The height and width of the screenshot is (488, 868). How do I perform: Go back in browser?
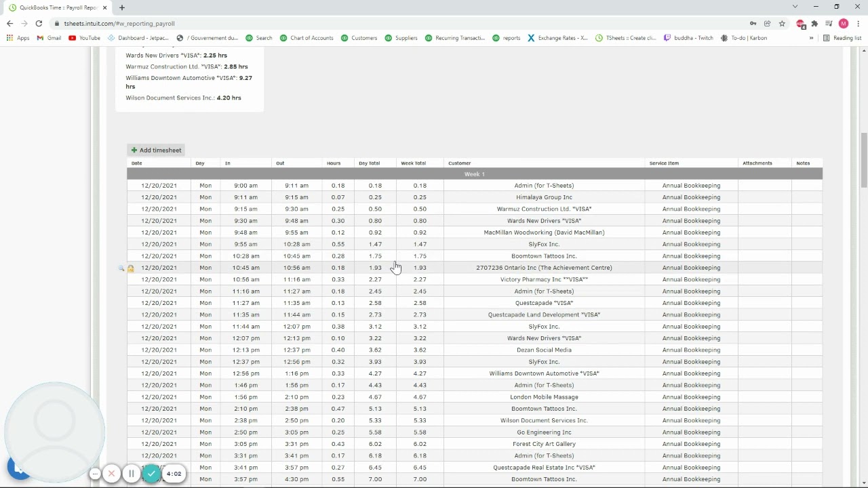click(x=9, y=23)
